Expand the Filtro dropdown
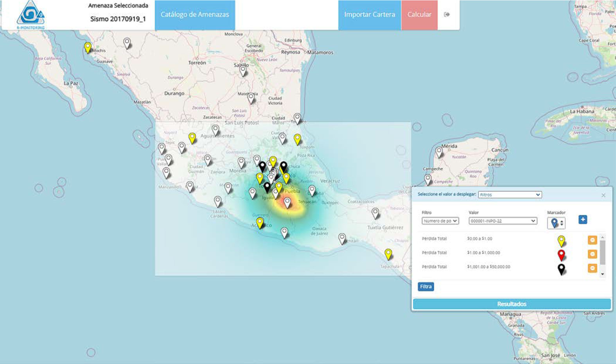The image size is (616, 364). coord(440,221)
